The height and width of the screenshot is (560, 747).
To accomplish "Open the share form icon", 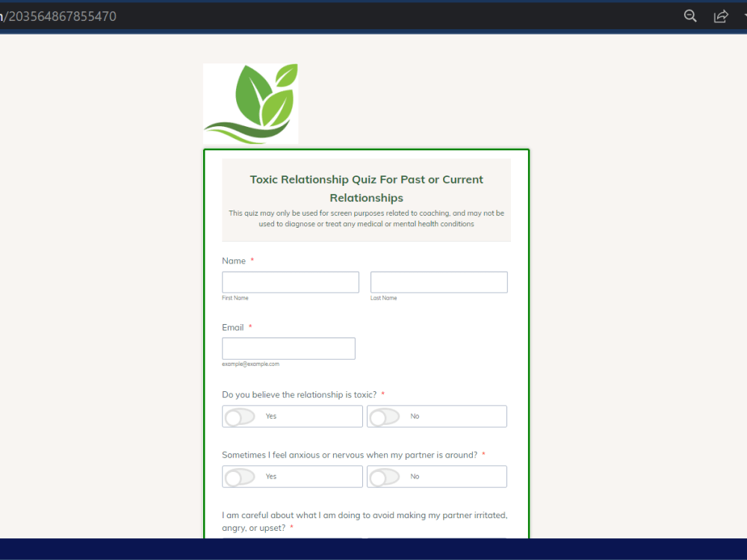I will point(721,16).
